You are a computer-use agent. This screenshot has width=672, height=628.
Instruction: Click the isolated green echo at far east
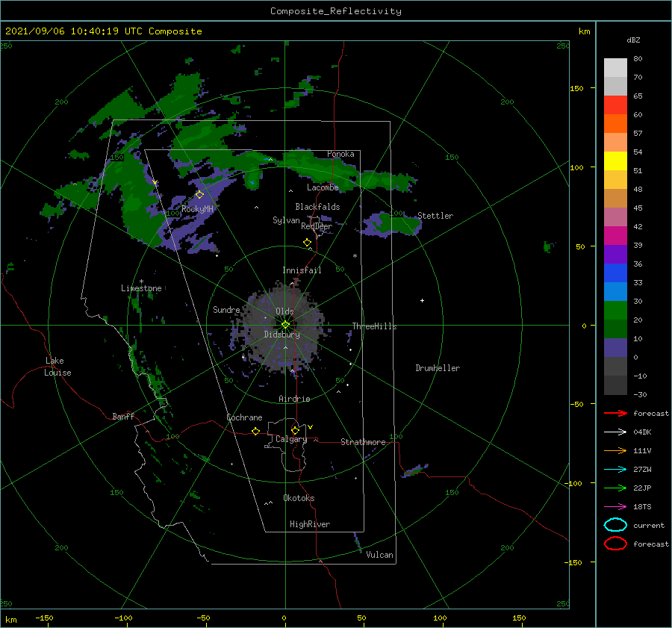(x=549, y=246)
